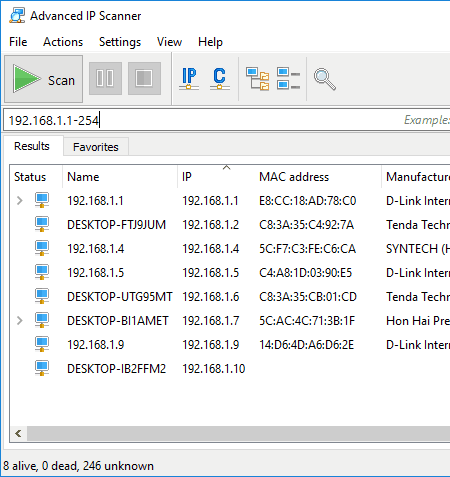Start scanning with the Scan button

point(43,79)
